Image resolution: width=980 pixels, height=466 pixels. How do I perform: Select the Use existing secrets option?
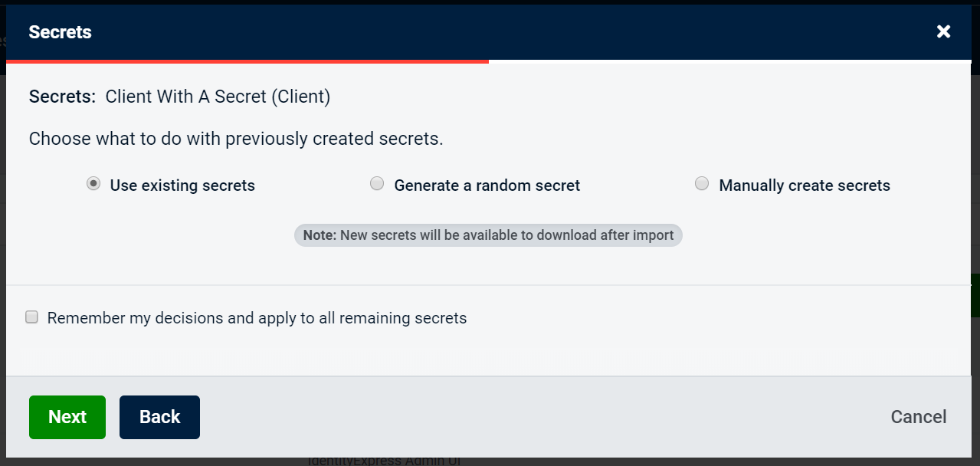tap(93, 183)
